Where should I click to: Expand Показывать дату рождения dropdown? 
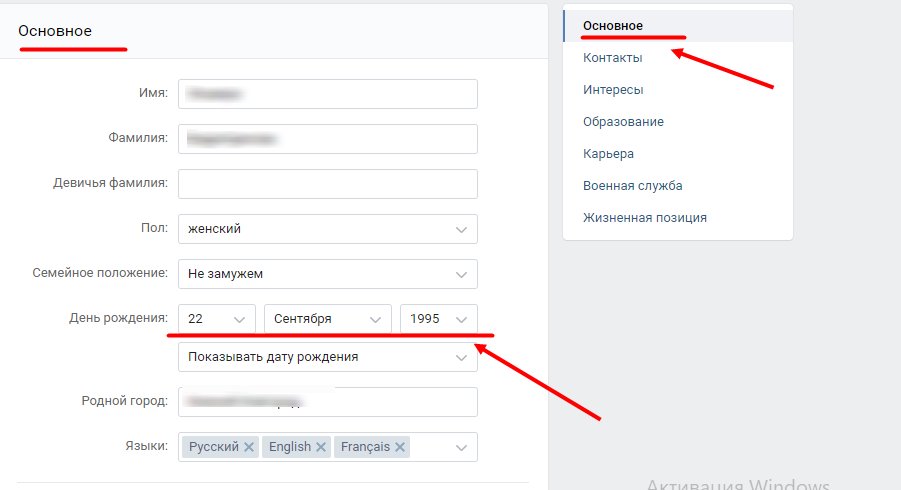click(x=327, y=357)
